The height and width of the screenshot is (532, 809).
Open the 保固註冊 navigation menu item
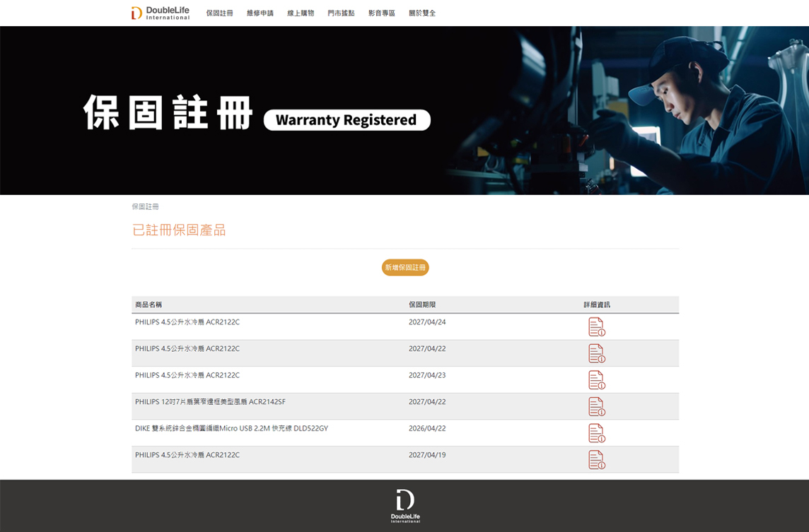point(219,13)
